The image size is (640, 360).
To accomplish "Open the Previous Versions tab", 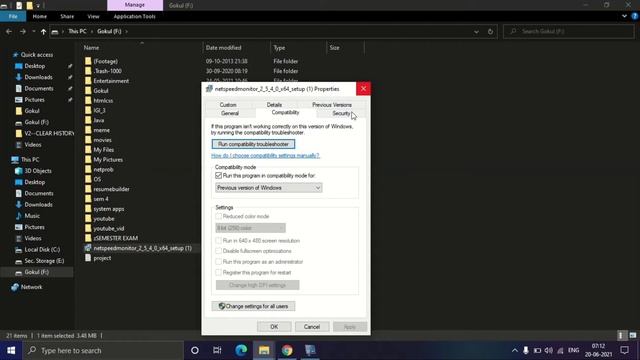I will pos(332,105).
